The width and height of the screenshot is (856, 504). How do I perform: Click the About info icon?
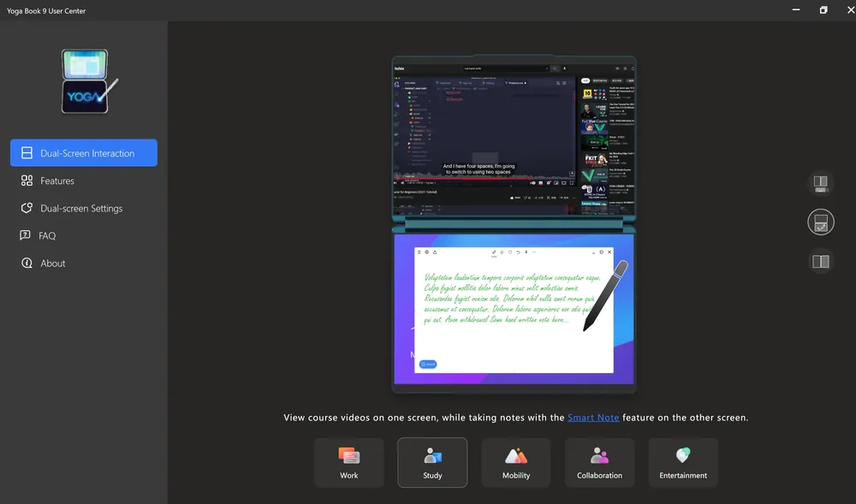click(27, 263)
